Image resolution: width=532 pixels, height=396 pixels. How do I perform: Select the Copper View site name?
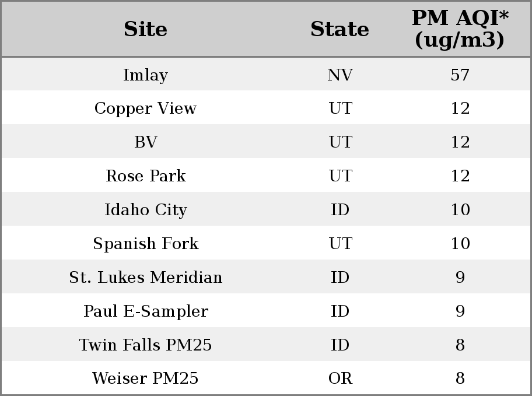pyautogui.click(x=146, y=108)
